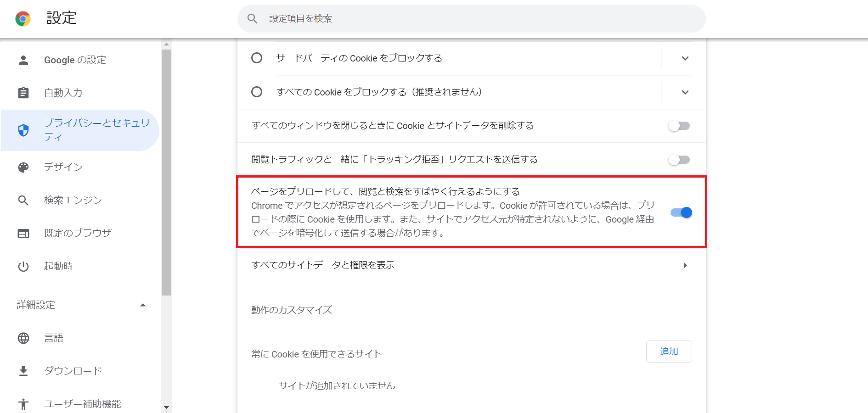Select すべての Cookie をブロックする option

click(x=257, y=92)
